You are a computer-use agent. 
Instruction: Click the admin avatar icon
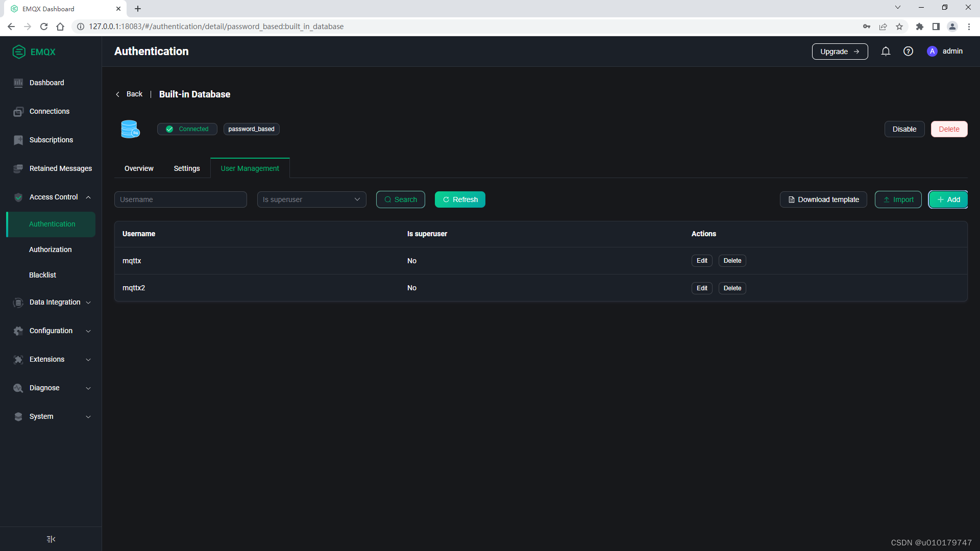pyautogui.click(x=932, y=51)
